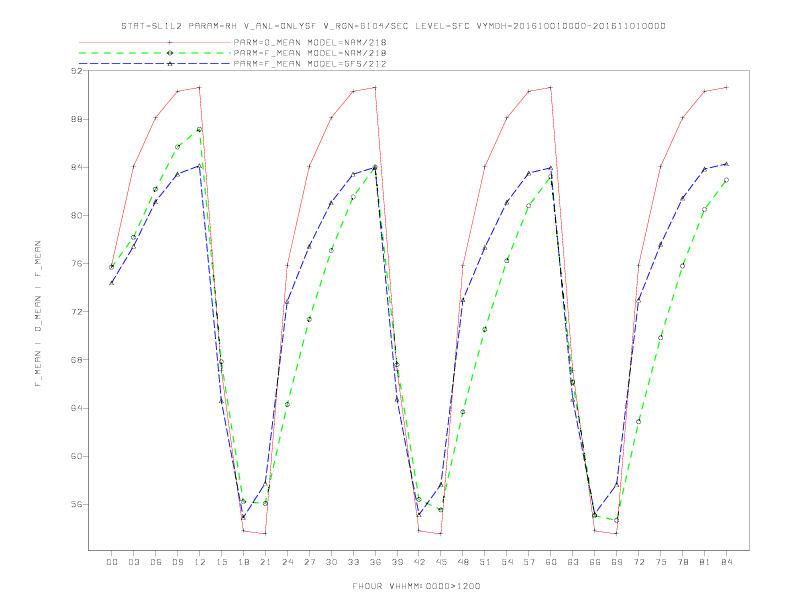This screenshot has height=612, width=792.
Task: Click the blue GFS triangle point at hour 00
Action: (112, 283)
